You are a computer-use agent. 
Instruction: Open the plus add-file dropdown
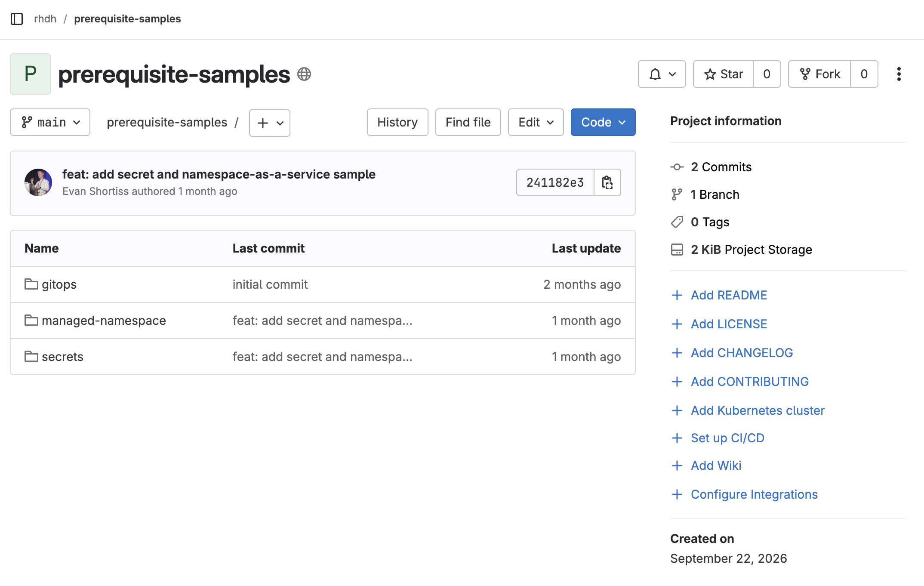(270, 123)
